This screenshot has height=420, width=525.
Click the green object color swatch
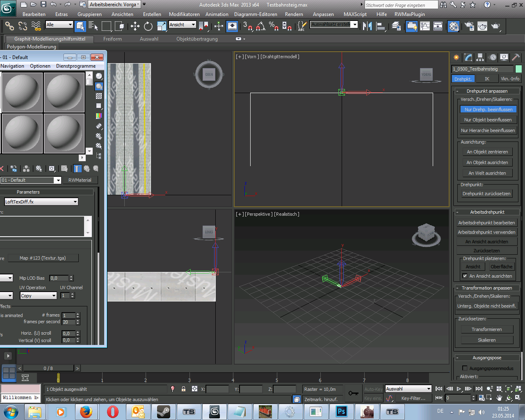[518, 69]
